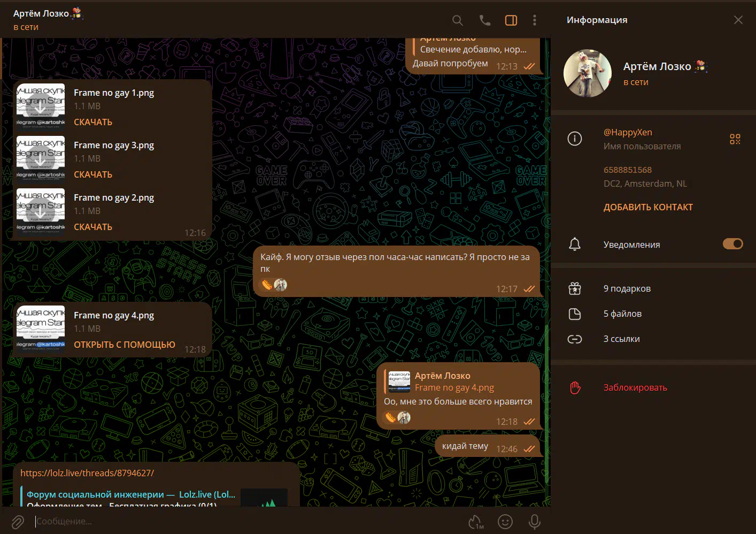The image size is (756, 534).
Task: Click the link icon beside 3 ссылки
Action: click(x=575, y=339)
